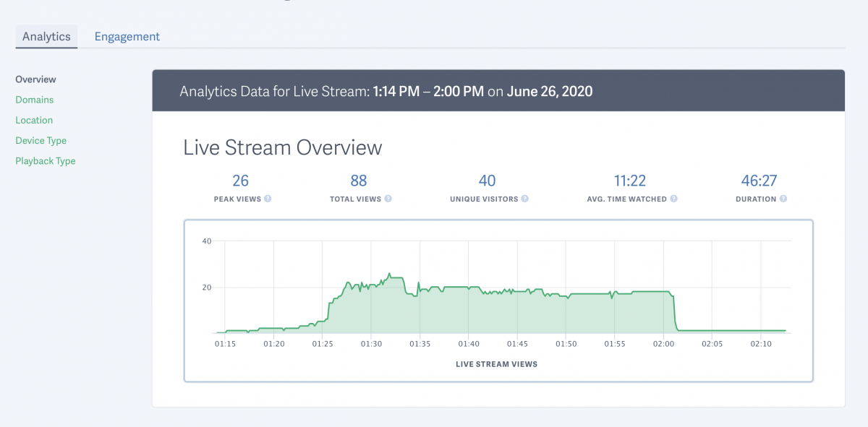Click the 26 Peak Views statistic
The height and width of the screenshot is (427, 868).
click(x=240, y=181)
